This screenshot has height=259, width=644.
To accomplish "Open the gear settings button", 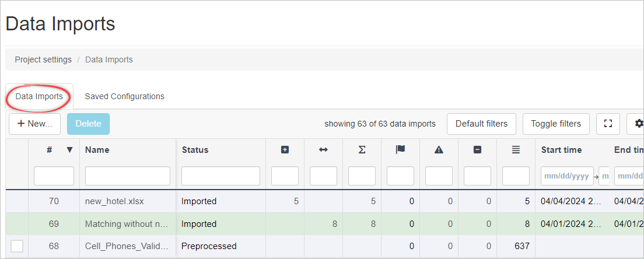I will click(638, 124).
